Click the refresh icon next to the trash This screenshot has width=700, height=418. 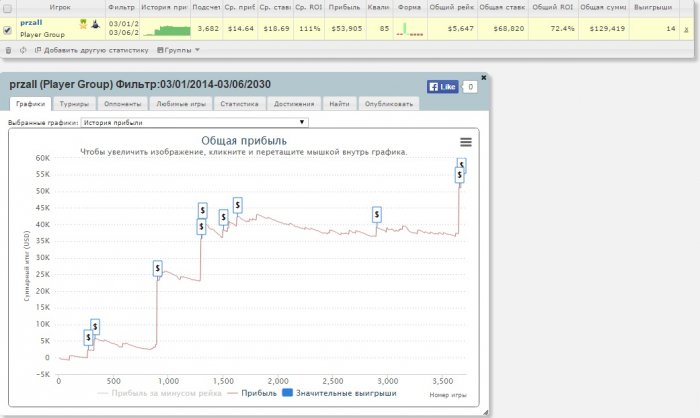click(x=23, y=50)
